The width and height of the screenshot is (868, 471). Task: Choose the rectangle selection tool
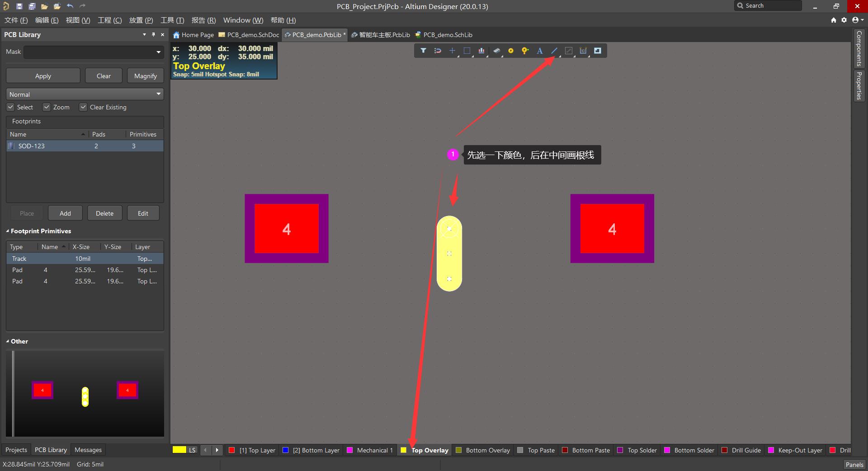click(x=467, y=51)
